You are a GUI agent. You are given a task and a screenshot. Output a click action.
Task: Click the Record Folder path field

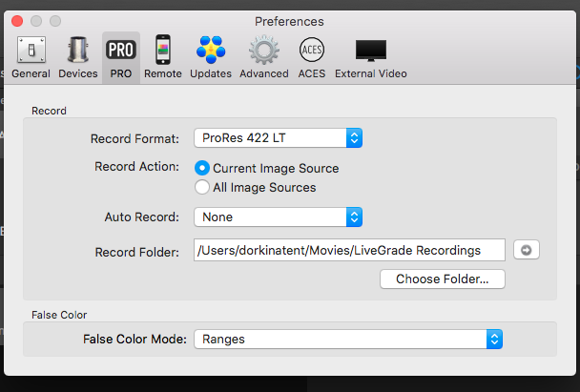pyautogui.click(x=349, y=250)
